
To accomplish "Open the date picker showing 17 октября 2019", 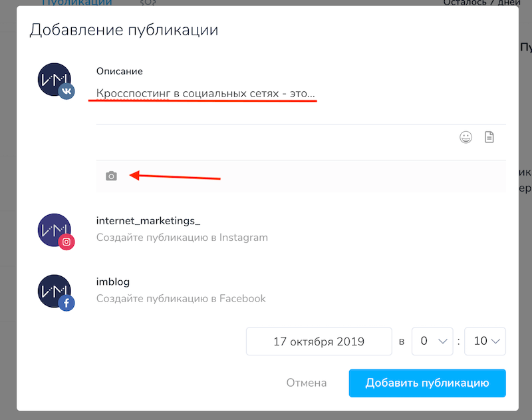I will pos(319,341).
